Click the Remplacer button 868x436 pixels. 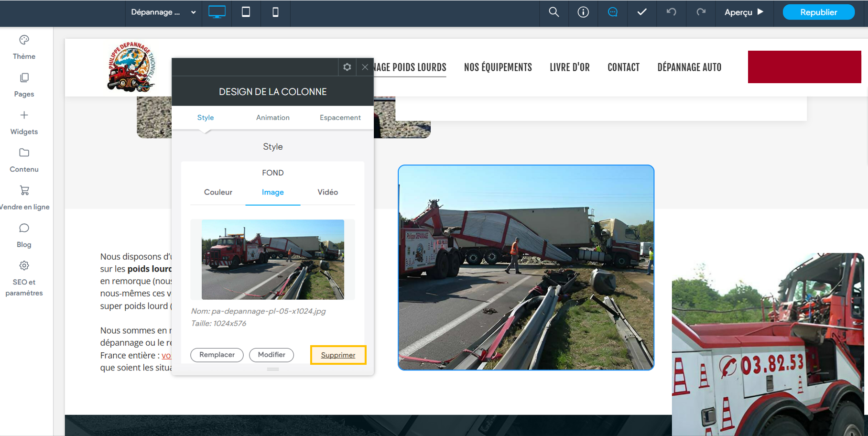tap(217, 355)
